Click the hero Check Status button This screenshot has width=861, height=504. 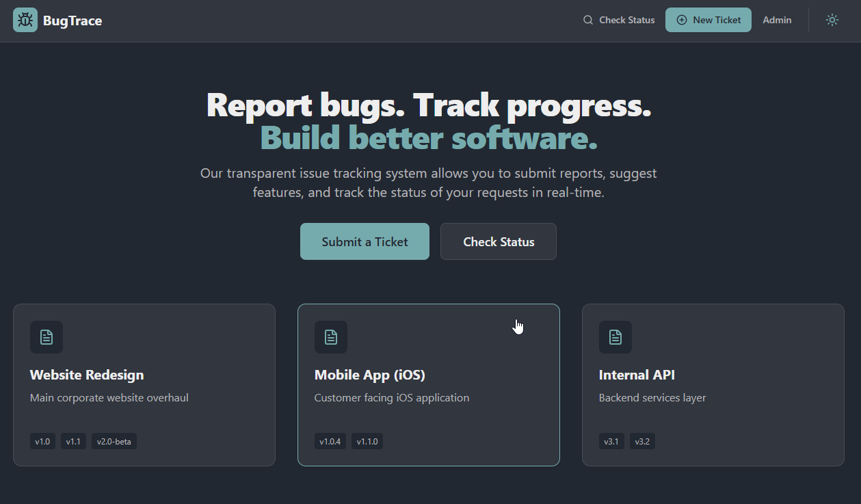point(499,241)
